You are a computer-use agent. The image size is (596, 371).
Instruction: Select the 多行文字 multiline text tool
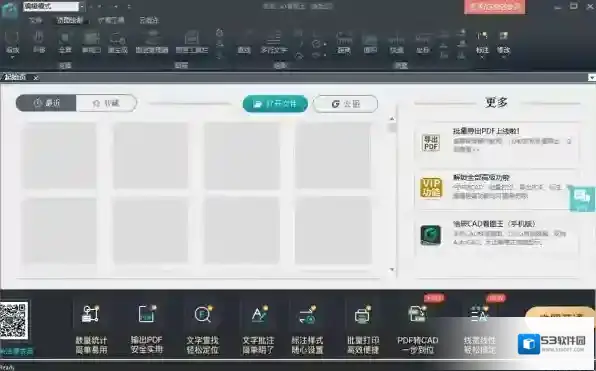[x=274, y=42]
